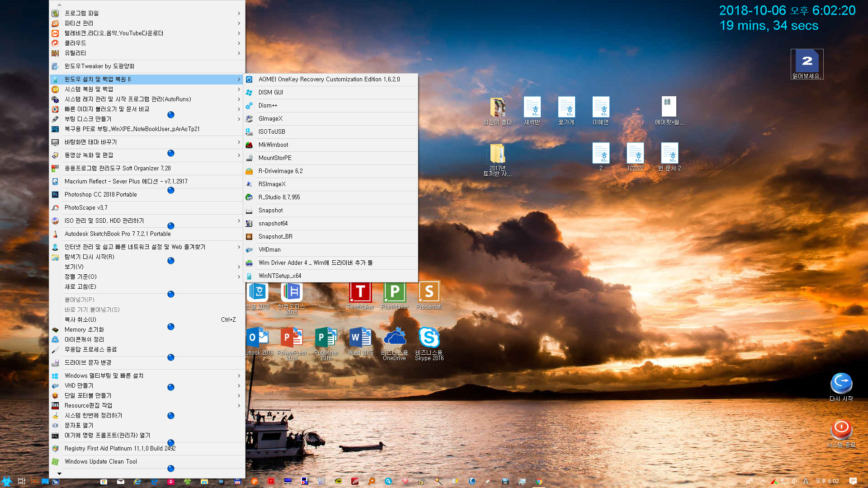Image resolution: width=868 pixels, height=488 pixels.
Task: Click the 시스템 종료 shutdown icon
Action: tap(841, 434)
